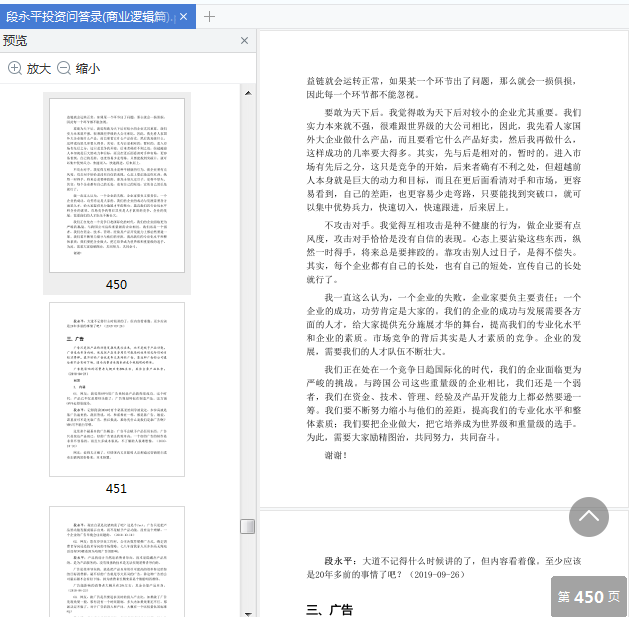Click the round back-to-top arrow button
629x617 pixels.
tap(588, 517)
